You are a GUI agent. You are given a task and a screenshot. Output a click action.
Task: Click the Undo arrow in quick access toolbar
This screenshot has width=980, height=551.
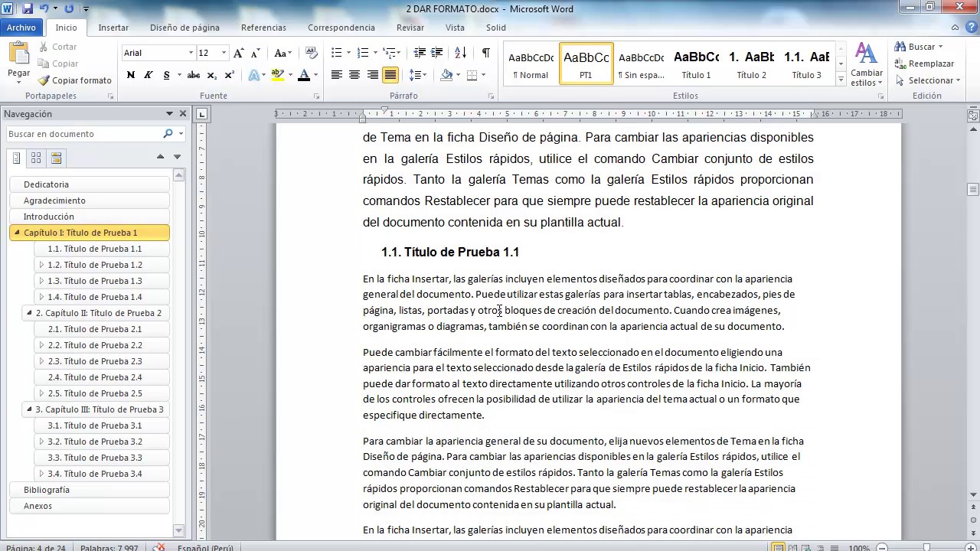44,9
